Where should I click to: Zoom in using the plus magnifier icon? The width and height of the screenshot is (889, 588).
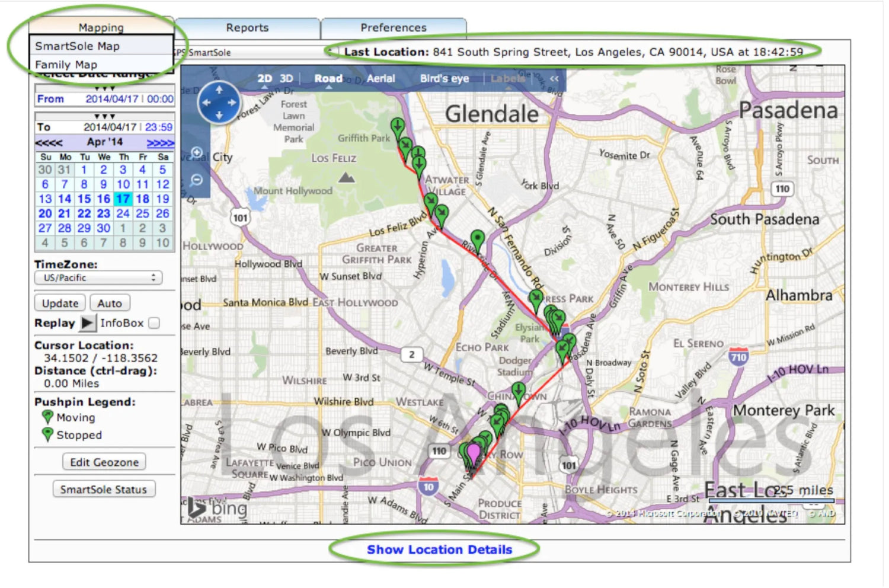point(197,152)
